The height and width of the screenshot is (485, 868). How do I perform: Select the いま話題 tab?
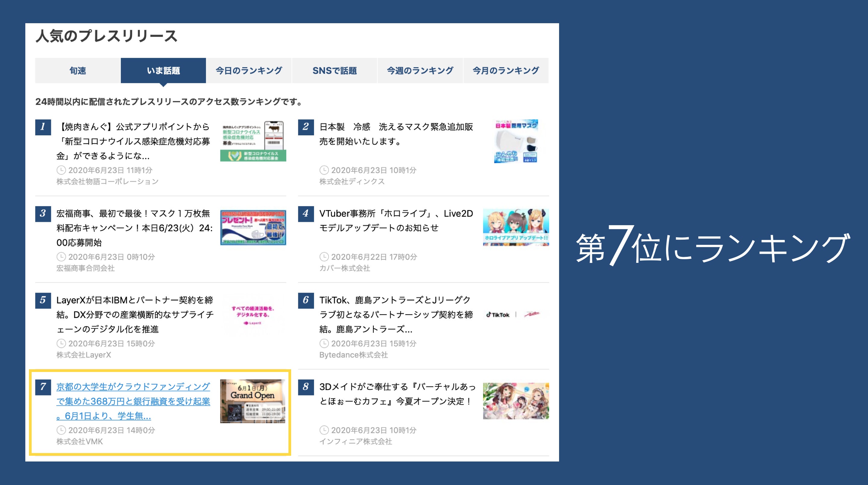click(163, 71)
